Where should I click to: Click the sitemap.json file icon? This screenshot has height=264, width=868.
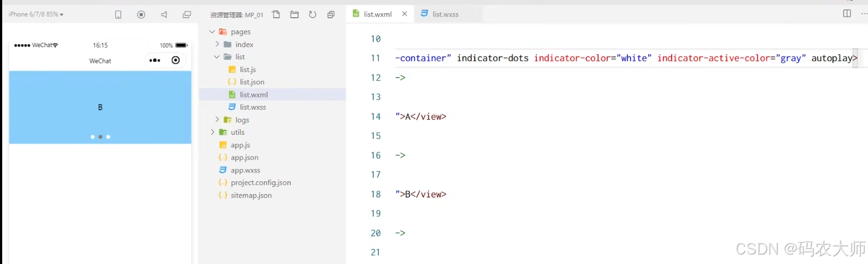[223, 195]
